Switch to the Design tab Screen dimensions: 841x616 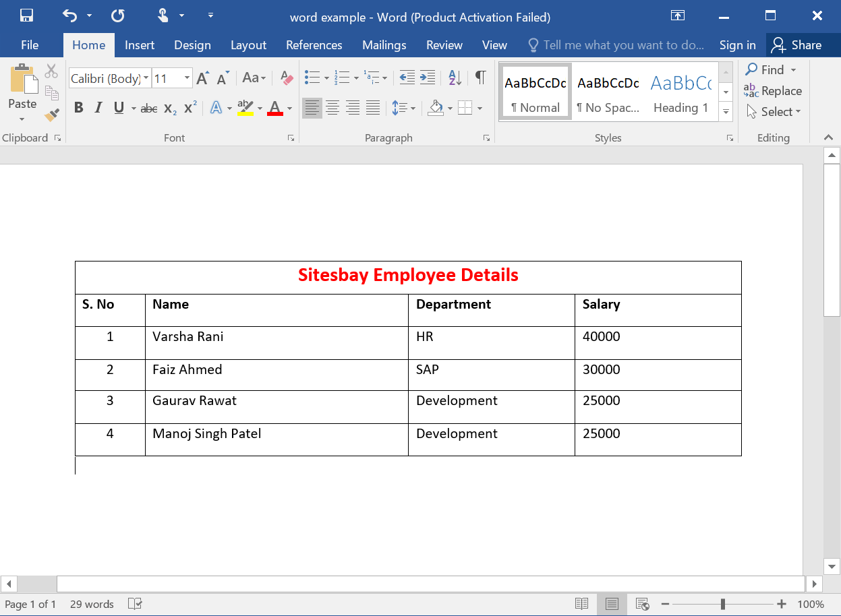(192, 45)
